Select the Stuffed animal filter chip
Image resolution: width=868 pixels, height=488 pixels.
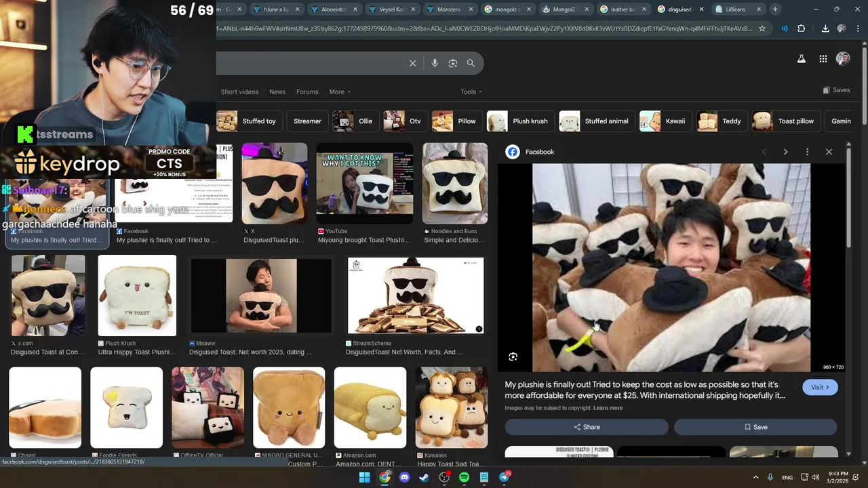[596, 121]
